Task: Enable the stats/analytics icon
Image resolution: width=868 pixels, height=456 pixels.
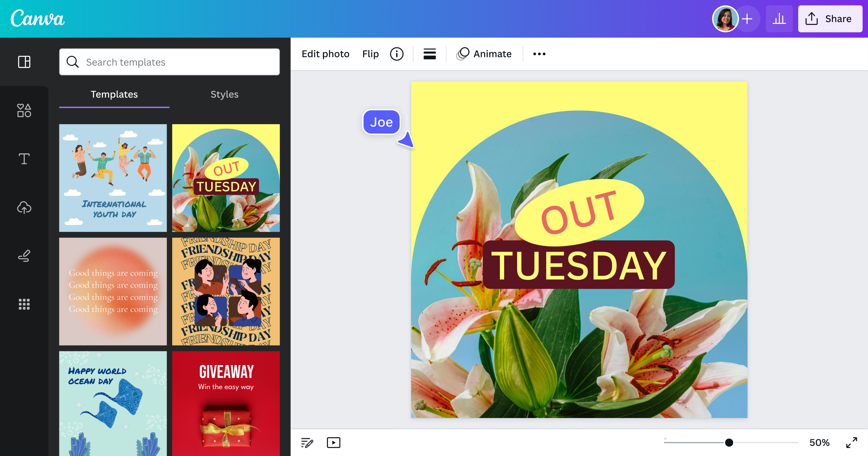Action: [x=779, y=18]
